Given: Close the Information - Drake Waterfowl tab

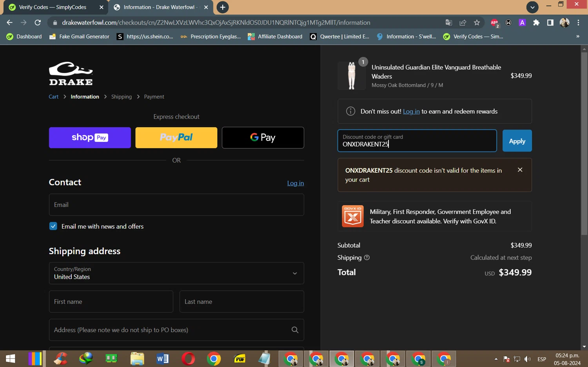Looking at the screenshot, I should click(206, 7).
